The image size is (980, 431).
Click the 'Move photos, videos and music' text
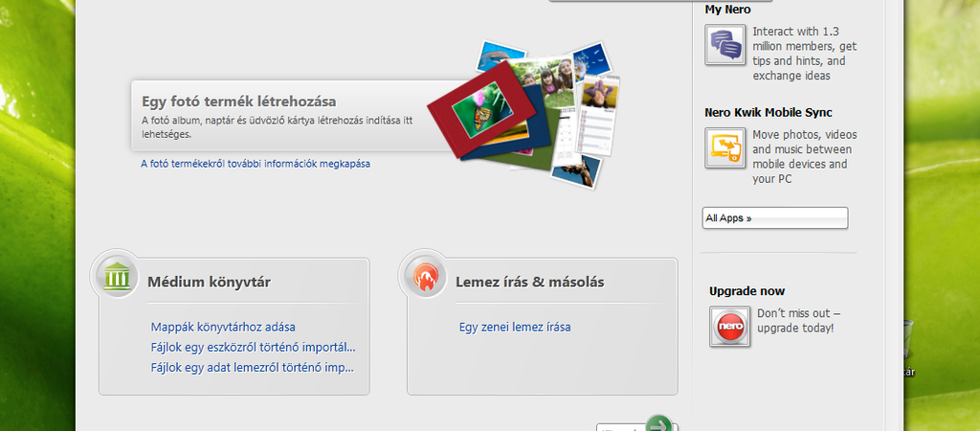pyautogui.click(x=804, y=156)
